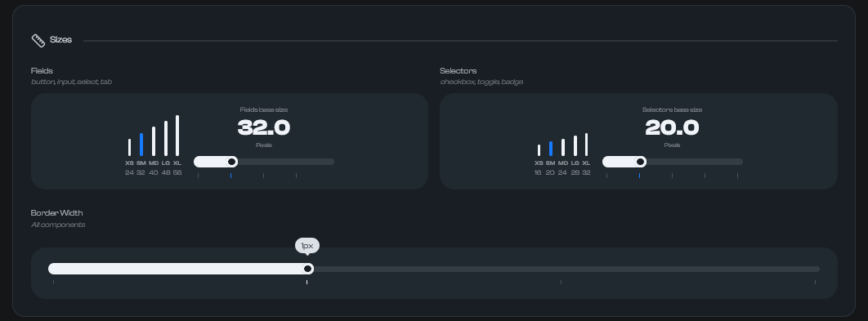Click the Border Width slider handle
Screen dimensions: 868x321
point(308,269)
